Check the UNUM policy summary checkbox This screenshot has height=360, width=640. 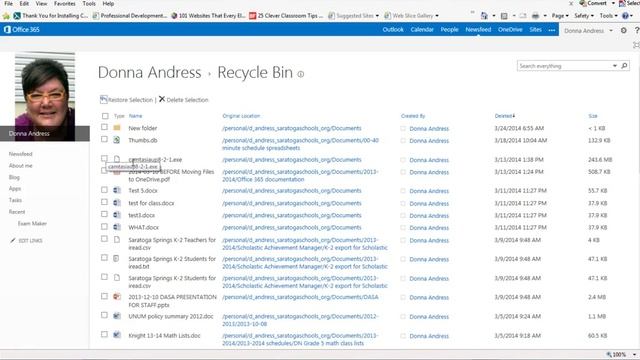[104, 315]
